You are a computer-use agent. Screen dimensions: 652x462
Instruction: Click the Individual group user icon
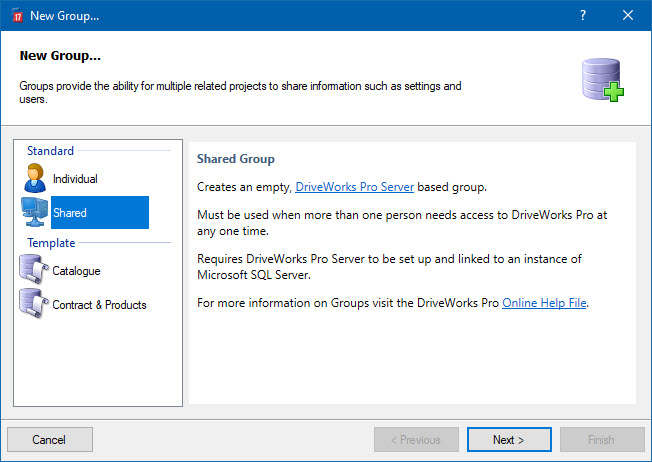[35, 178]
